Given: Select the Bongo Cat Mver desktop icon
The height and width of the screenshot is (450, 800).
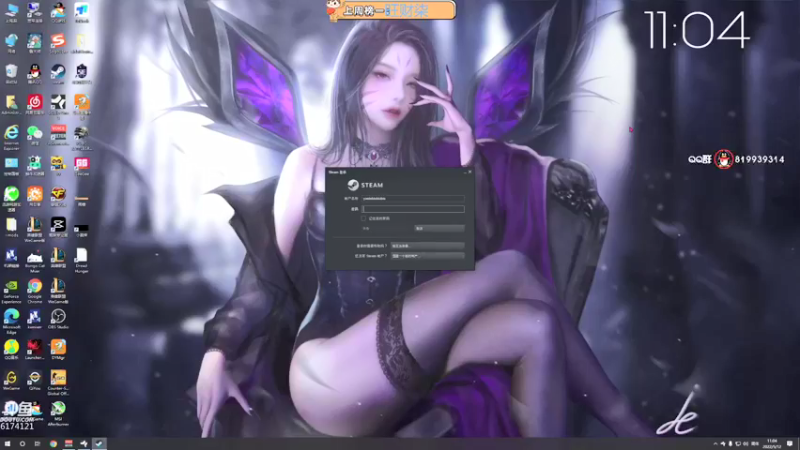Looking at the screenshot, I should [x=35, y=261].
